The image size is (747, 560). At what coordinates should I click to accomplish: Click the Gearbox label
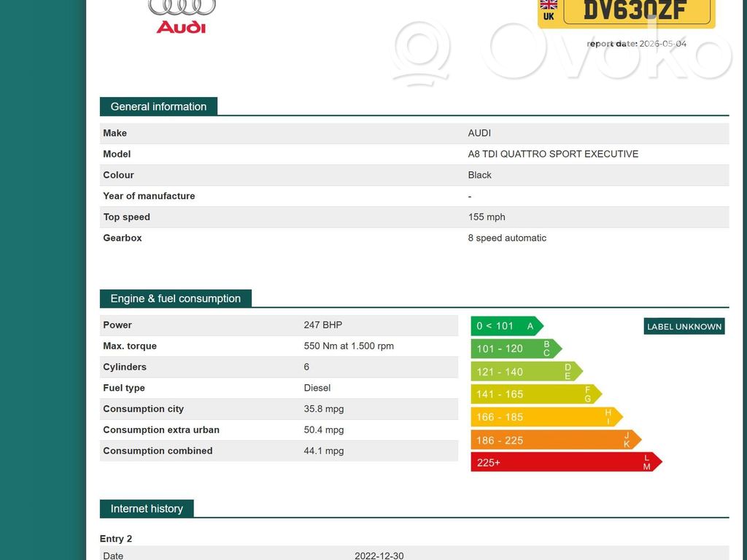(x=123, y=238)
